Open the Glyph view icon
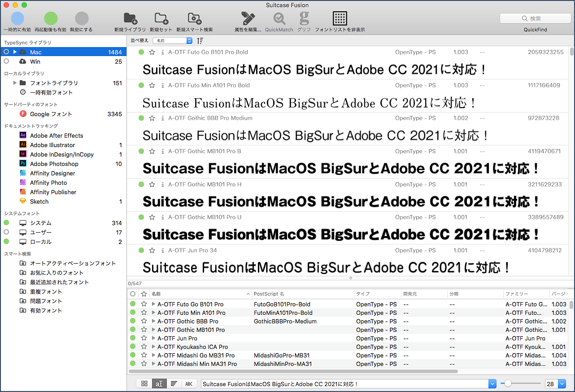The height and width of the screenshot is (392, 575). tap(304, 18)
